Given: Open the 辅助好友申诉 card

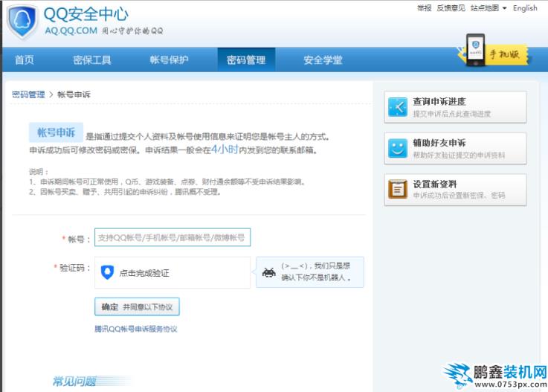Looking at the screenshot, I should pyautogui.click(x=455, y=148).
